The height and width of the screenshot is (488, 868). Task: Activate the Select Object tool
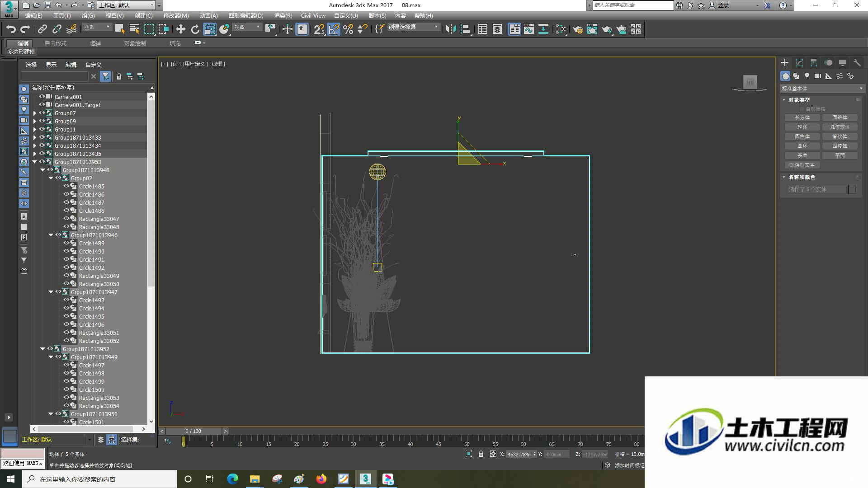(x=120, y=29)
